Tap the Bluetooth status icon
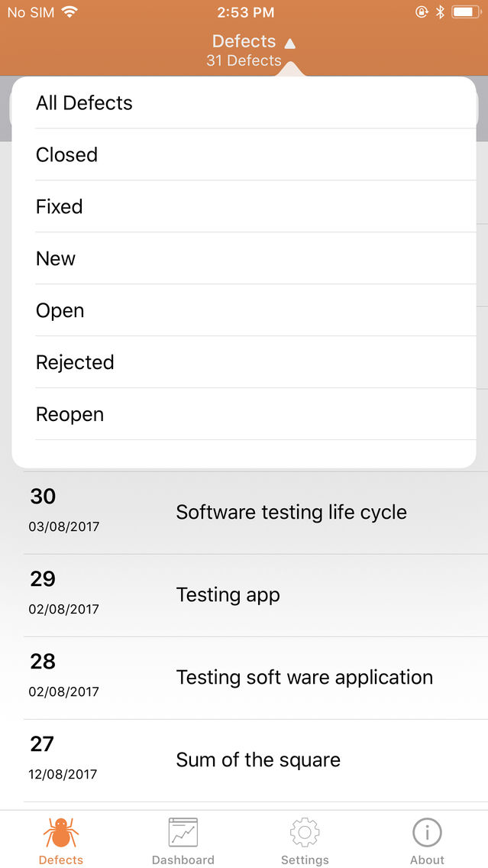The height and width of the screenshot is (868, 488). click(x=440, y=12)
